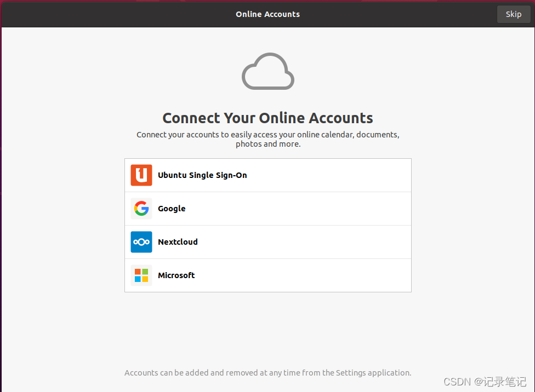Click the Google G logo icon

[x=141, y=209]
